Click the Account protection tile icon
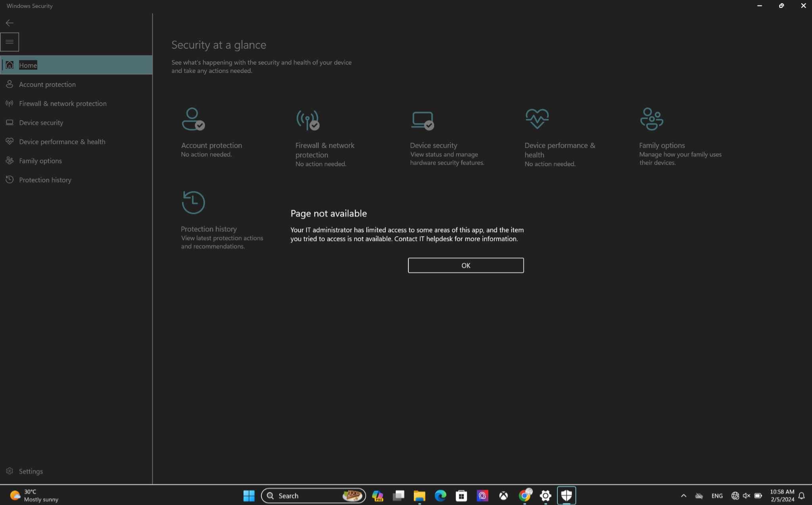812x505 pixels. [x=193, y=119]
